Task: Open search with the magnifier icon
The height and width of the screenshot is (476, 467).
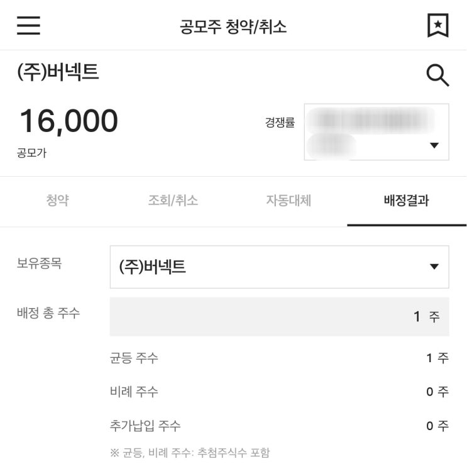Action: tap(437, 76)
